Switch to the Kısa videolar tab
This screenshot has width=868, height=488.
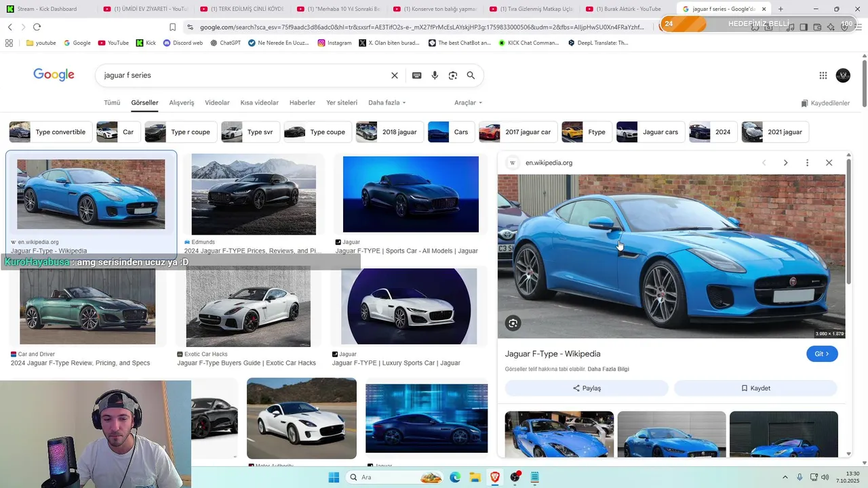[259, 102]
